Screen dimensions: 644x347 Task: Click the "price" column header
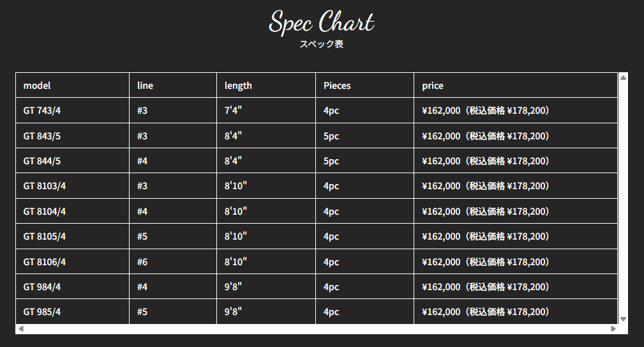click(x=433, y=86)
